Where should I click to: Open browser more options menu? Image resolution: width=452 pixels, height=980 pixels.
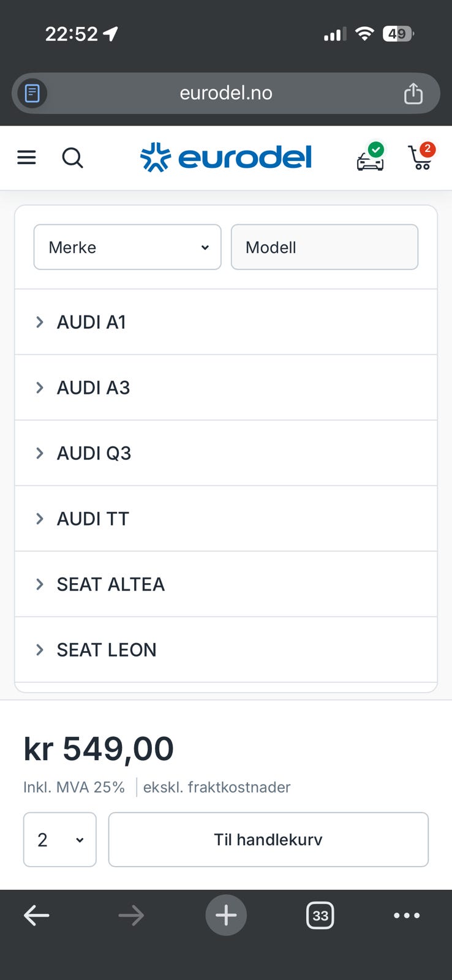407,916
